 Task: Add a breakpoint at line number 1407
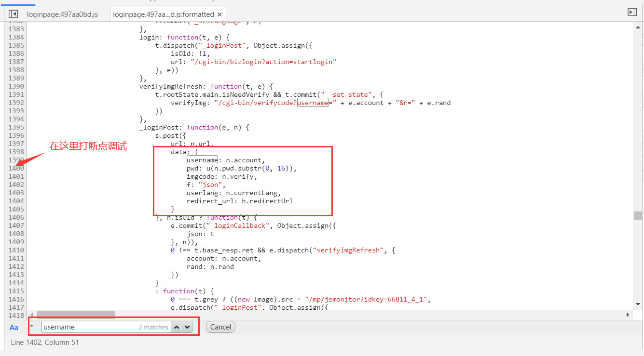pos(16,225)
